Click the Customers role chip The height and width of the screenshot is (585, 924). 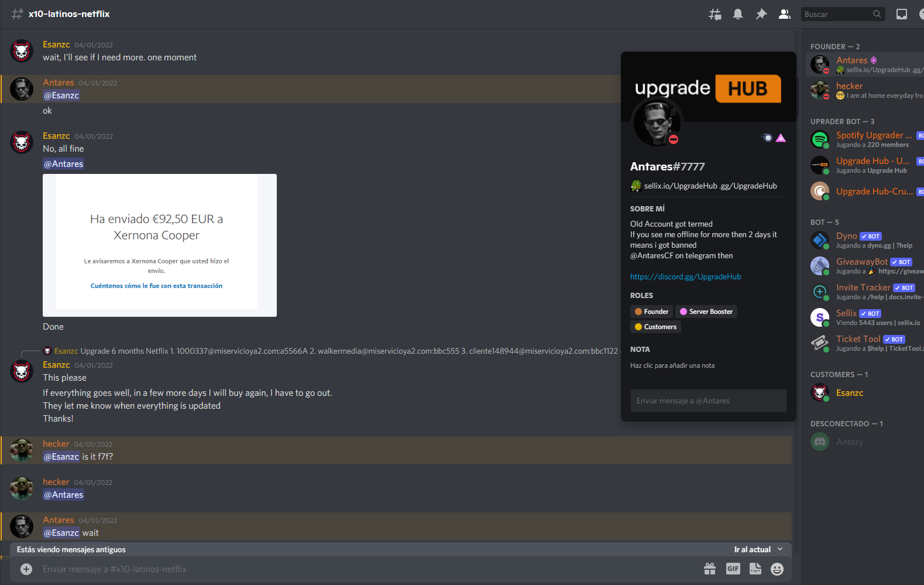point(655,327)
